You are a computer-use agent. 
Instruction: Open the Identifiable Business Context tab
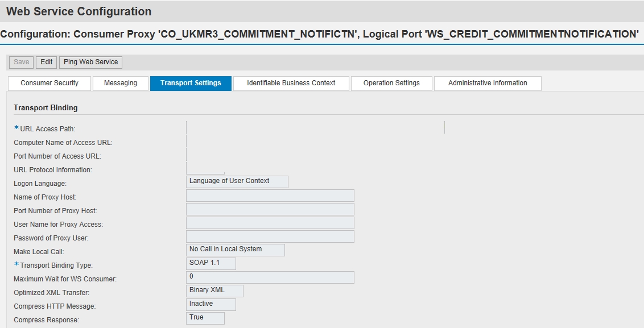(x=291, y=83)
